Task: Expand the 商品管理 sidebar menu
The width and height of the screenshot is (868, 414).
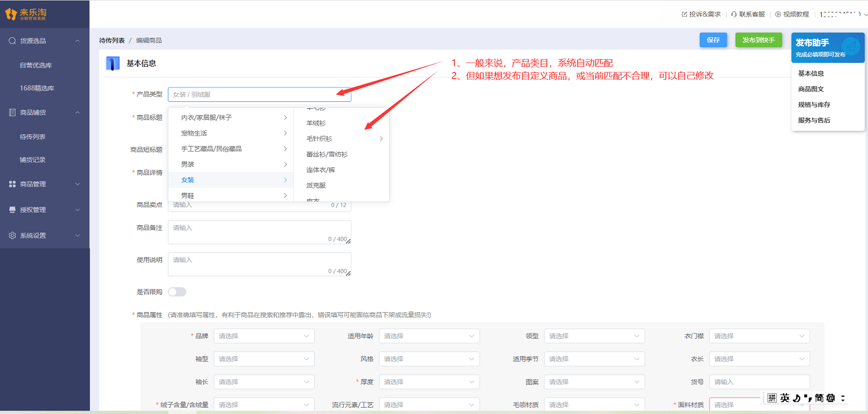Action: 78,184
